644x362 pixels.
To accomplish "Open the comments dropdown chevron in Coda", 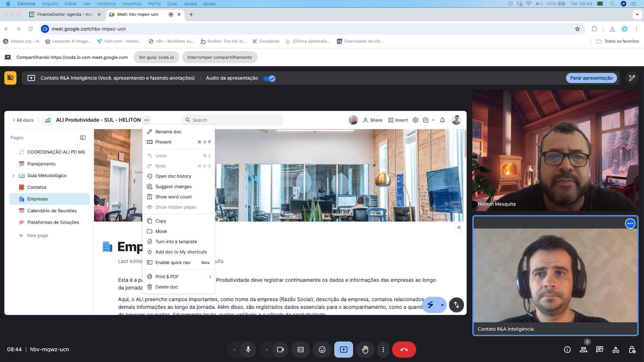I will (x=433, y=120).
